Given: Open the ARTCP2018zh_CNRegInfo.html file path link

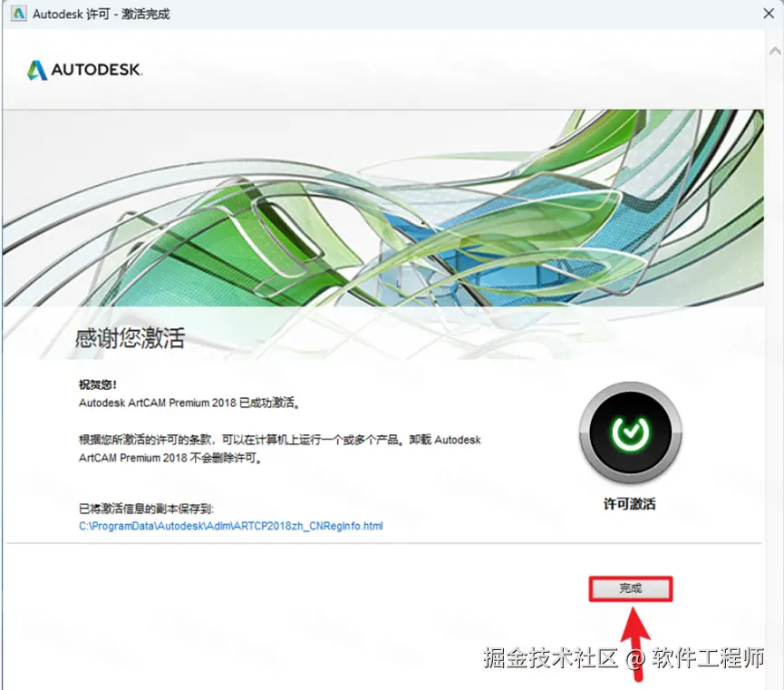Looking at the screenshot, I should pos(231,526).
